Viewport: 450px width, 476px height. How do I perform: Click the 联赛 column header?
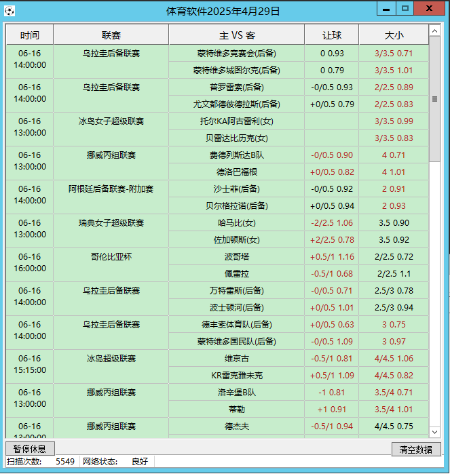point(111,35)
